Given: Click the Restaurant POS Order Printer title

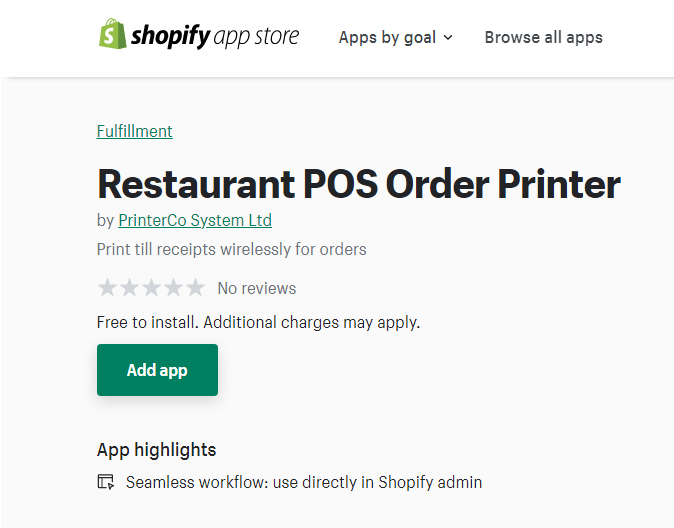Looking at the screenshot, I should pyautogui.click(x=358, y=184).
